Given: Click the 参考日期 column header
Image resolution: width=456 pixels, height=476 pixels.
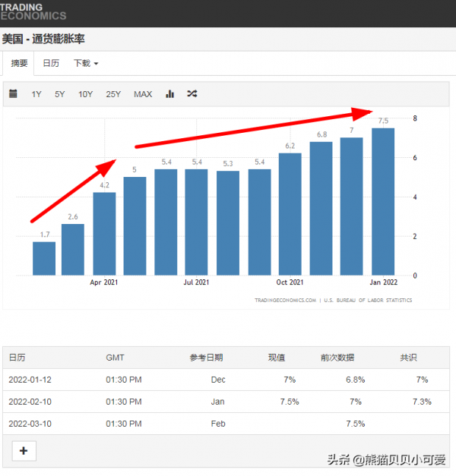Looking at the screenshot, I should click(x=207, y=358).
